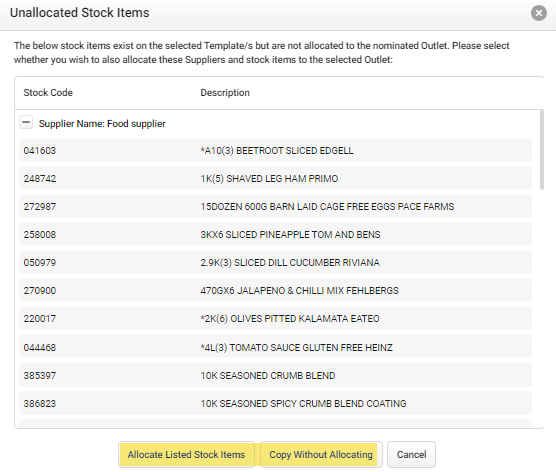The height and width of the screenshot is (472, 556).
Task: Select the Seasoned Spicy Crumb Blend Coating row
Action: coord(275,403)
